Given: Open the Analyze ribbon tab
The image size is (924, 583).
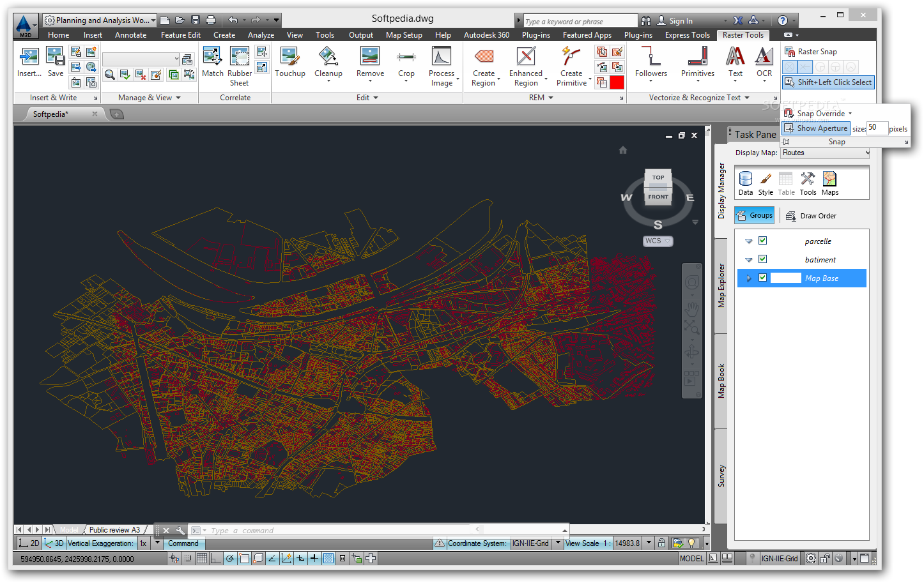Looking at the screenshot, I should point(261,35).
